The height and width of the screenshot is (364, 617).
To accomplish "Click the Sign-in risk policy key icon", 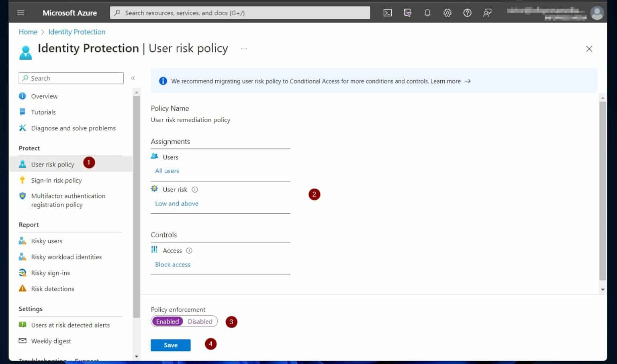I will (x=22, y=180).
